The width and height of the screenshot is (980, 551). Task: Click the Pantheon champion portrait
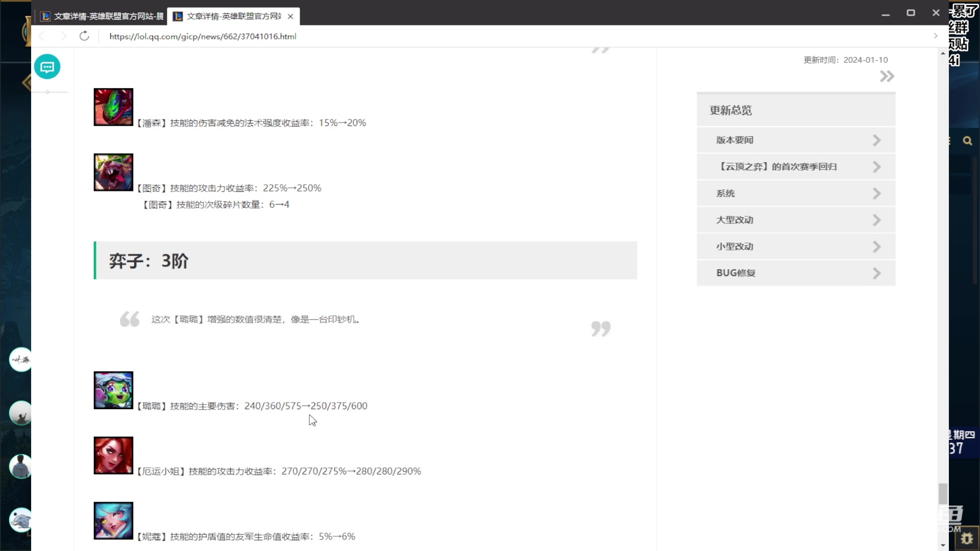click(113, 107)
